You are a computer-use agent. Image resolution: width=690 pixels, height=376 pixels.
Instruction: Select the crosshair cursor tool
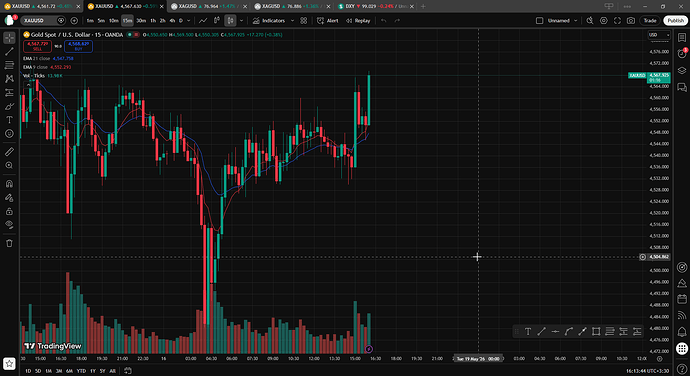click(x=9, y=38)
